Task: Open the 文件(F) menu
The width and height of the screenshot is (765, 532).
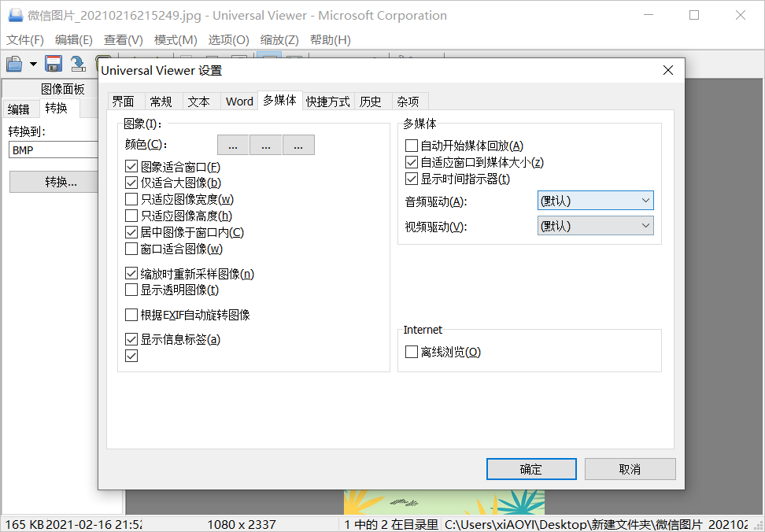Action: [x=25, y=40]
